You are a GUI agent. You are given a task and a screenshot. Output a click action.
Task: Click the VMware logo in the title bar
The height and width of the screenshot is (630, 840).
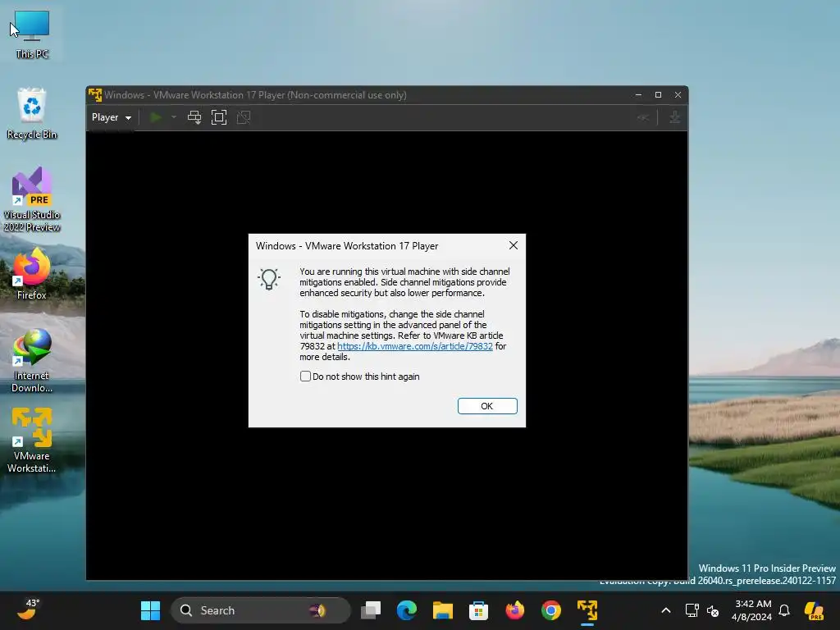click(x=95, y=95)
